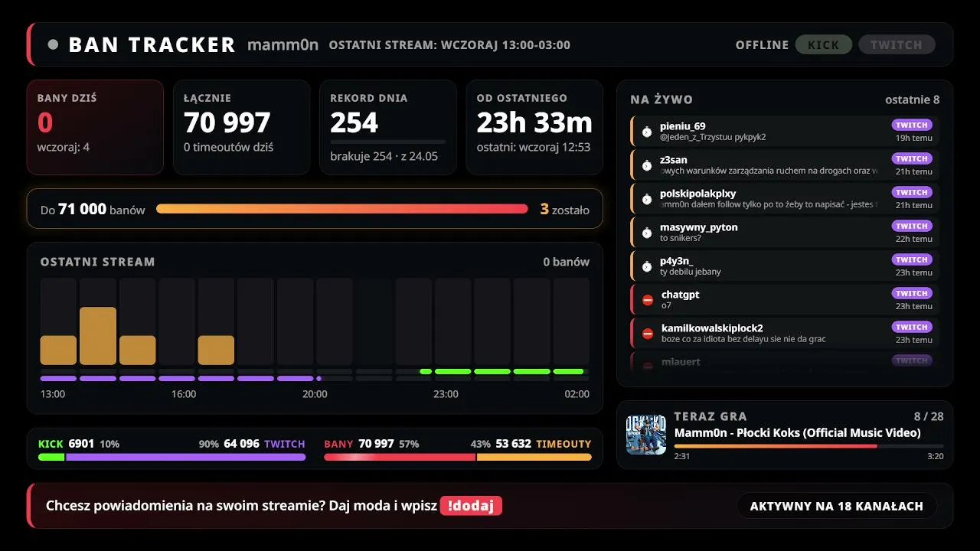Screen dimensions: 980x551
Task: Click the timeout stopwatch icon next to z3san
Action: coord(647,165)
